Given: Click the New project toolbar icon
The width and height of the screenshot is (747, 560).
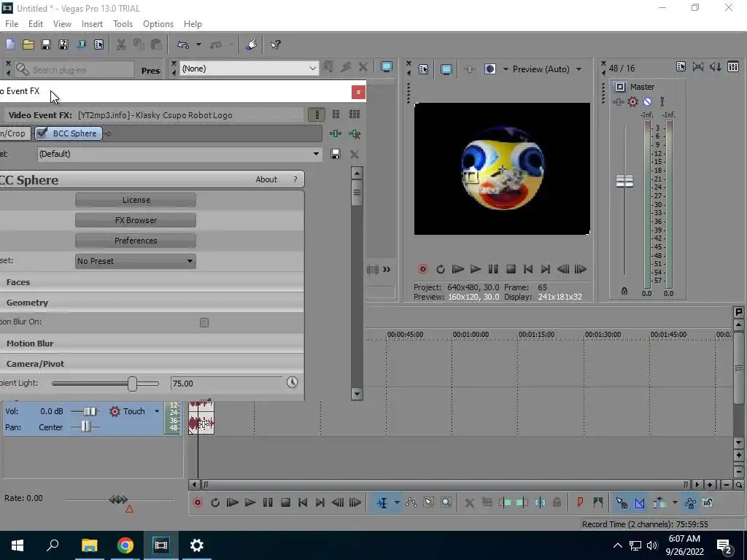Looking at the screenshot, I should 10,44.
